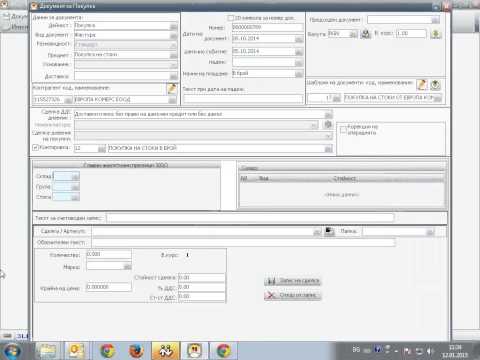Expand the Папка dropdown
480x360 pixels.
431,231
